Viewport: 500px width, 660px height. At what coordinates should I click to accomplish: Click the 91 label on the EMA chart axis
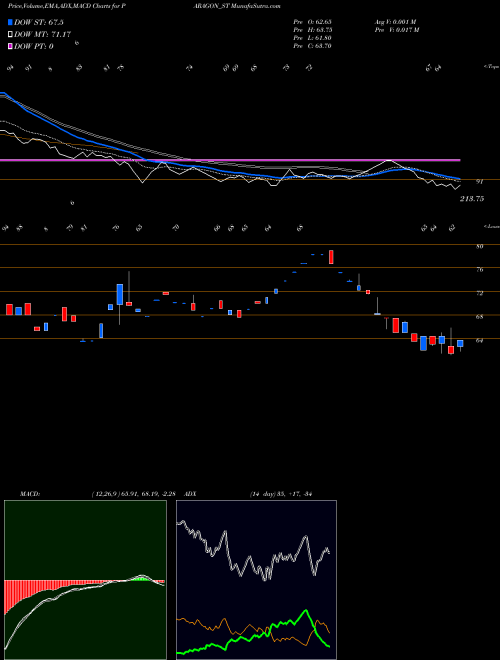pyautogui.click(x=479, y=182)
